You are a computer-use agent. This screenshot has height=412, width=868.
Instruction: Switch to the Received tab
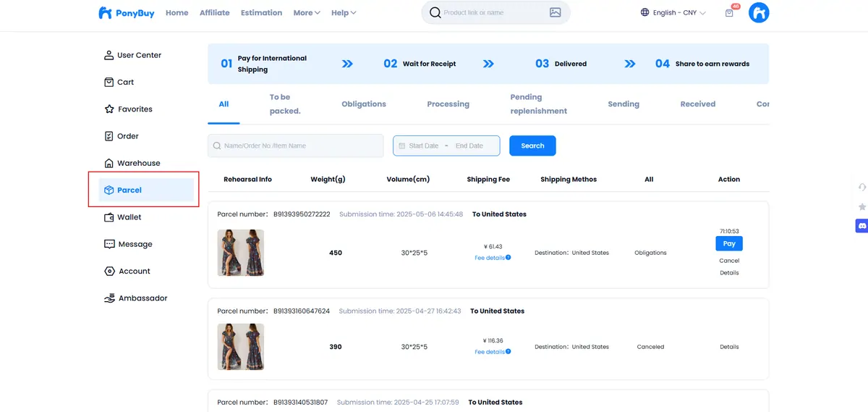(698, 104)
